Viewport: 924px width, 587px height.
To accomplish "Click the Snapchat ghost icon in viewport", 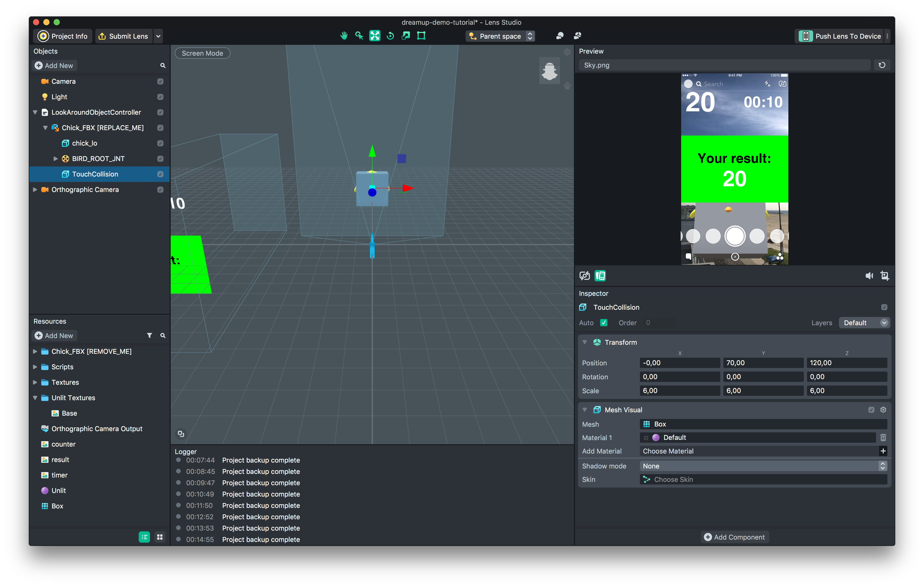I will click(x=549, y=72).
